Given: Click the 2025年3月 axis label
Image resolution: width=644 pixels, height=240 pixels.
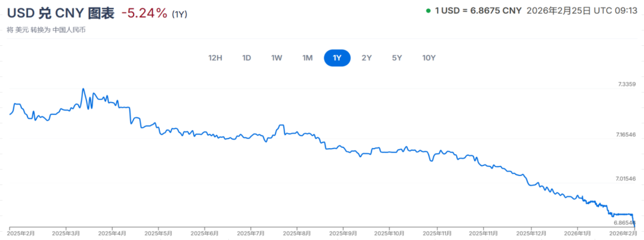Looking at the screenshot, I should pos(65,234).
